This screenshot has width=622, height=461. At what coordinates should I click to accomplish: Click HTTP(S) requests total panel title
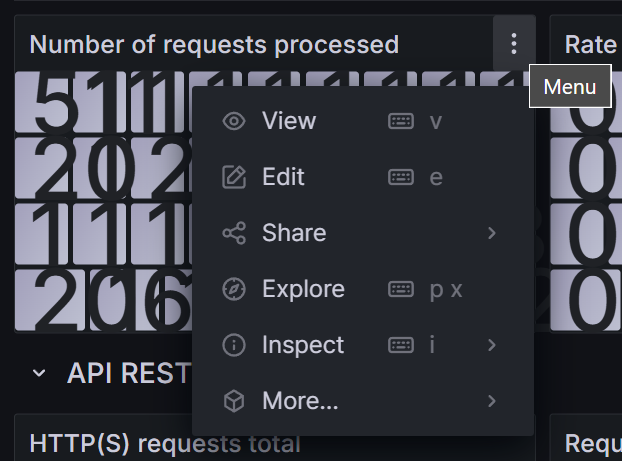pos(165,443)
